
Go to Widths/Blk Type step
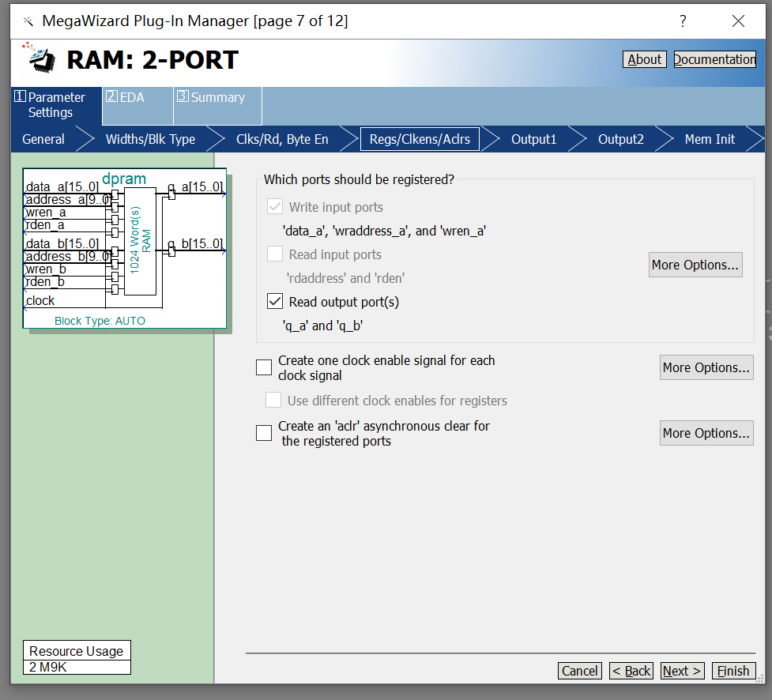[150, 139]
